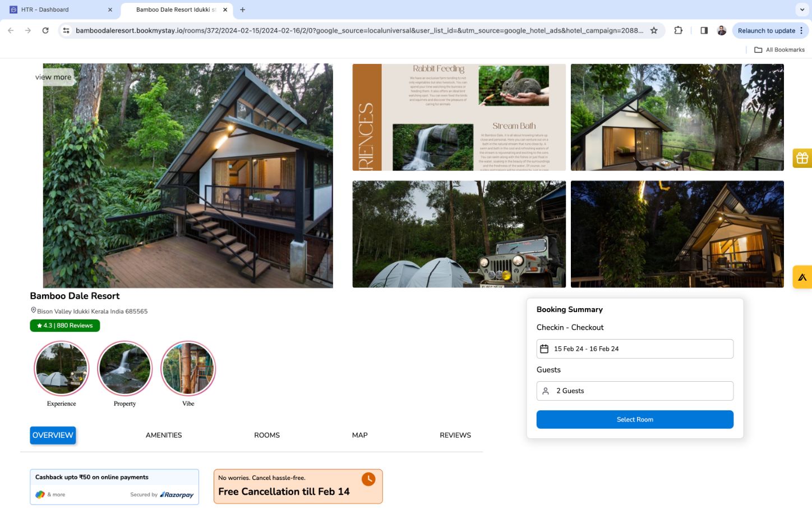The width and height of the screenshot is (812, 508).
Task: Click the Bison Valley Idukki address text
Action: pos(93,312)
